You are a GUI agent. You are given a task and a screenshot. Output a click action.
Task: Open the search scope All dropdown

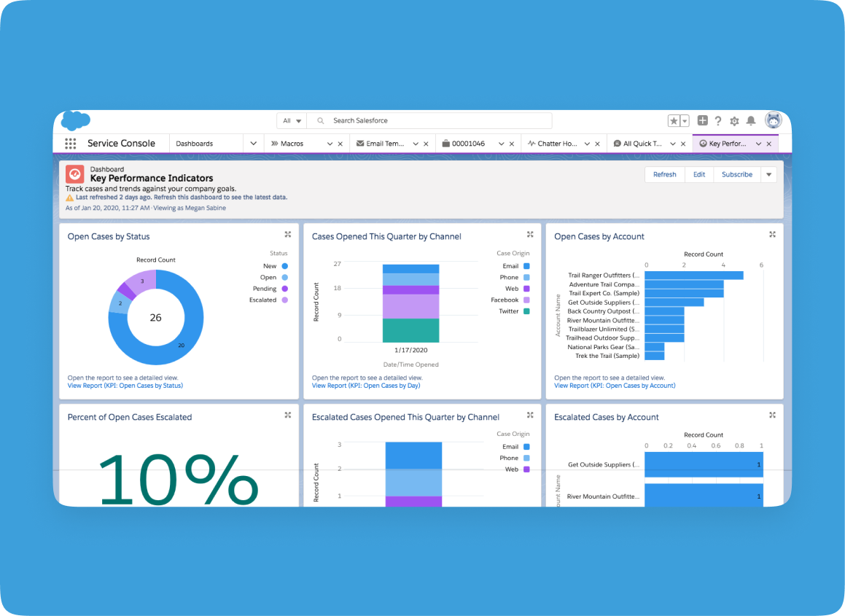(x=292, y=121)
